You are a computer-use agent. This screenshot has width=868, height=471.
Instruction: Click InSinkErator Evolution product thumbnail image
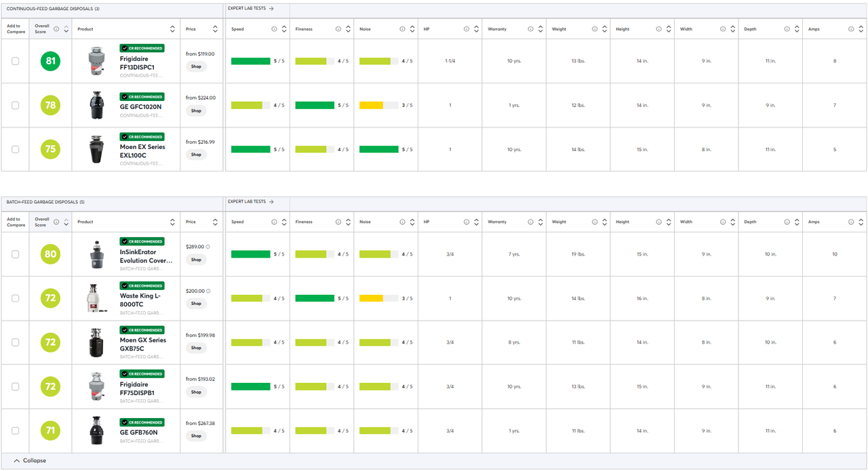[97, 254]
